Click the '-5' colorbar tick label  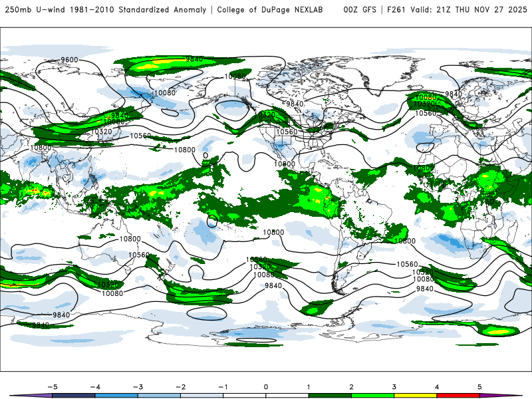coord(53,387)
